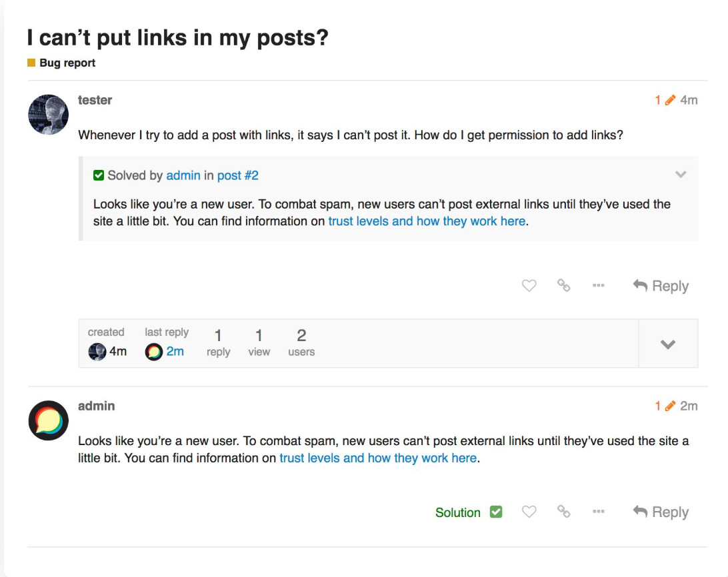The height and width of the screenshot is (577, 728).
Task: Open tester's profile avatar on first post
Action: click(49, 115)
